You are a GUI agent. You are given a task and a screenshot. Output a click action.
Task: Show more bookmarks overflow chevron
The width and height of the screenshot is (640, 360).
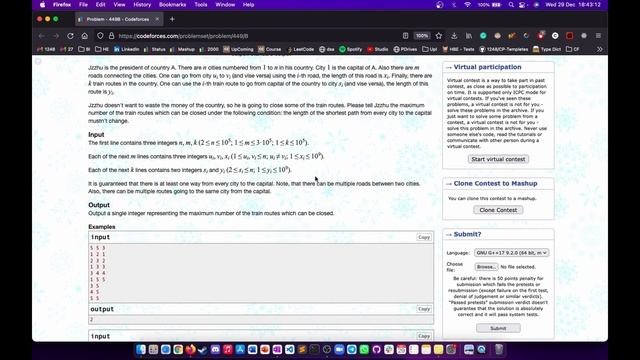point(600,49)
